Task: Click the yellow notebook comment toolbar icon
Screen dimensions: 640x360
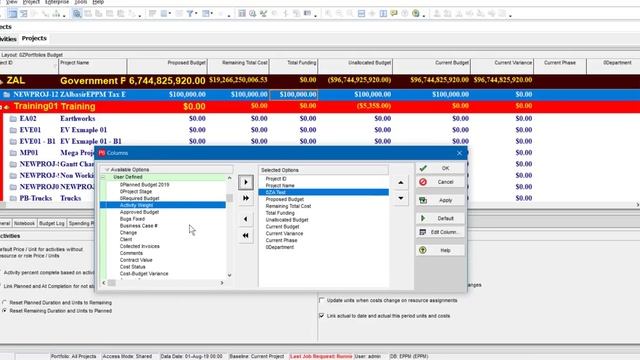Action: click(x=394, y=13)
